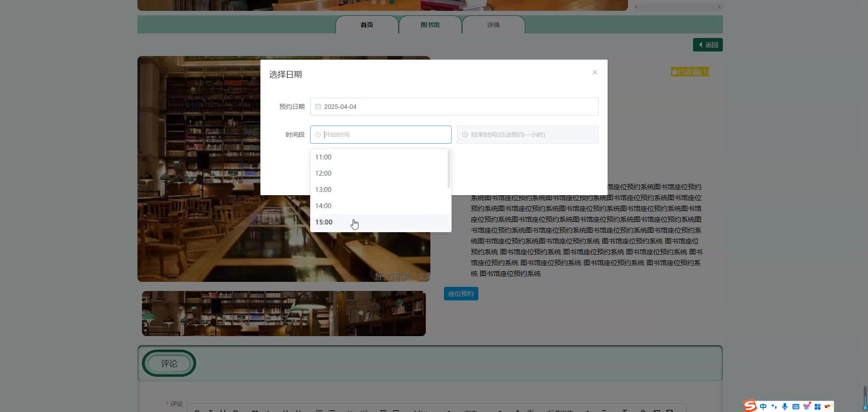The image size is (868, 412).
Task: Click the calendar icon in date field
Action: (318, 107)
